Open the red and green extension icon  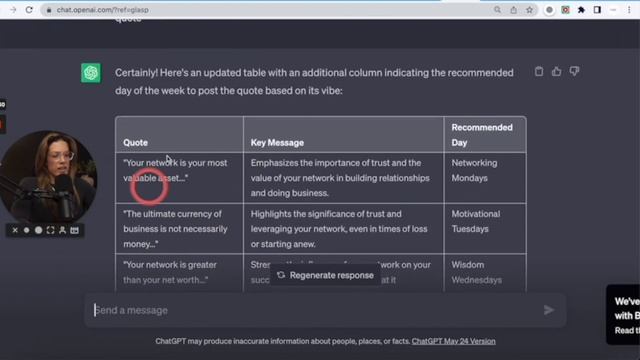pos(565,10)
